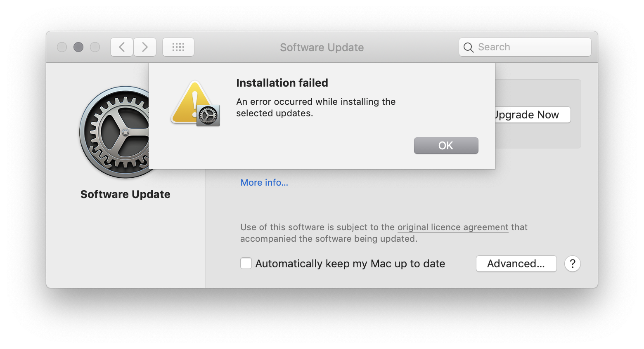Click the Software Update label under the gear
This screenshot has height=349, width=644.
click(125, 194)
